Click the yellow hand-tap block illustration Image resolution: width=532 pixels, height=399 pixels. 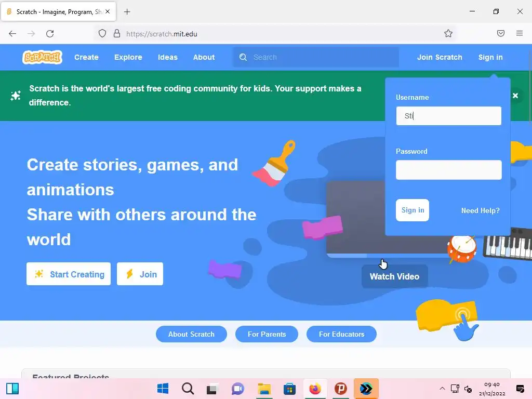point(447,320)
